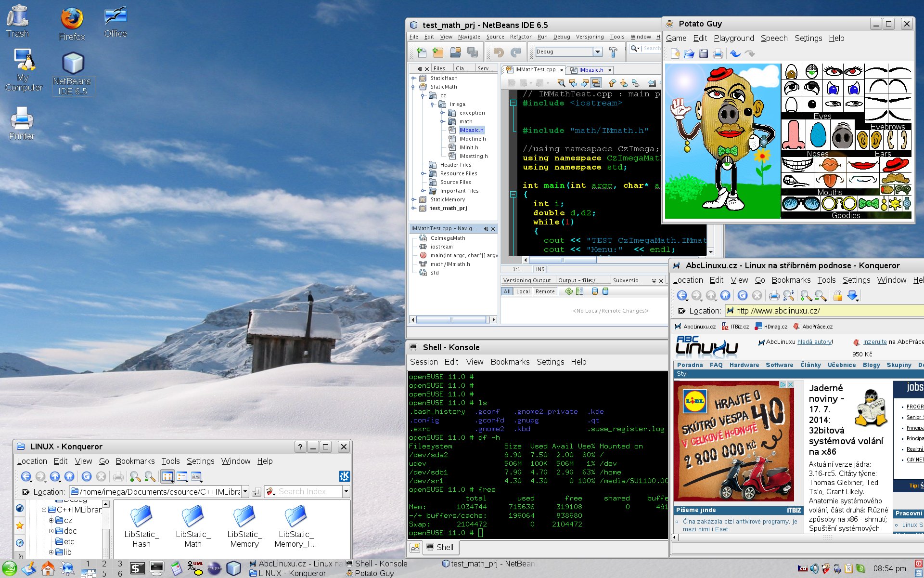
Task: Click Bookmarks star in LINUX Konqueror sidebar
Action: (20, 525)
